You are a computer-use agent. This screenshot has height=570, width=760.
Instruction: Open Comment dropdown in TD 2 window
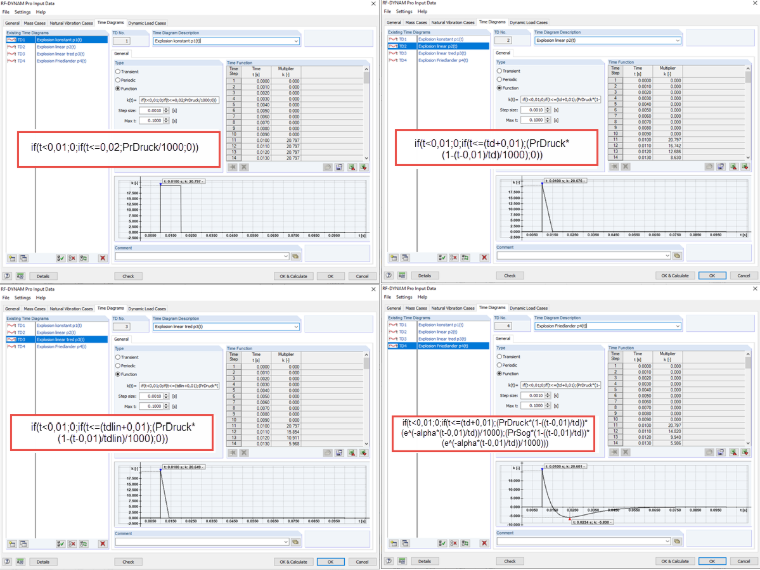667,255
